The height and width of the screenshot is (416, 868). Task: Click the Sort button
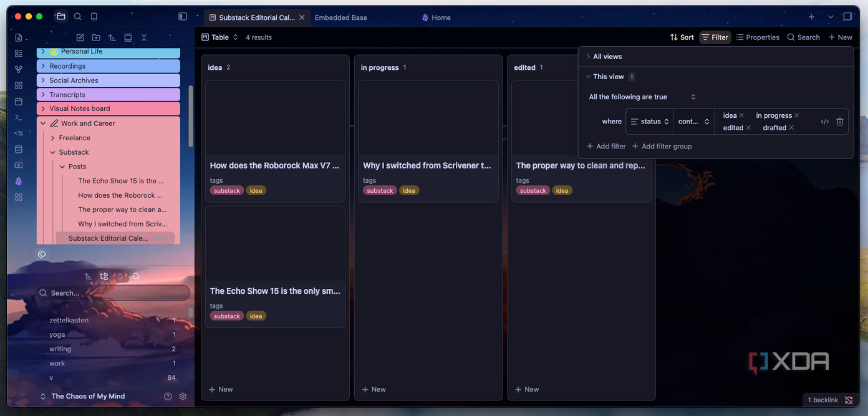click(x=682, y=37)
